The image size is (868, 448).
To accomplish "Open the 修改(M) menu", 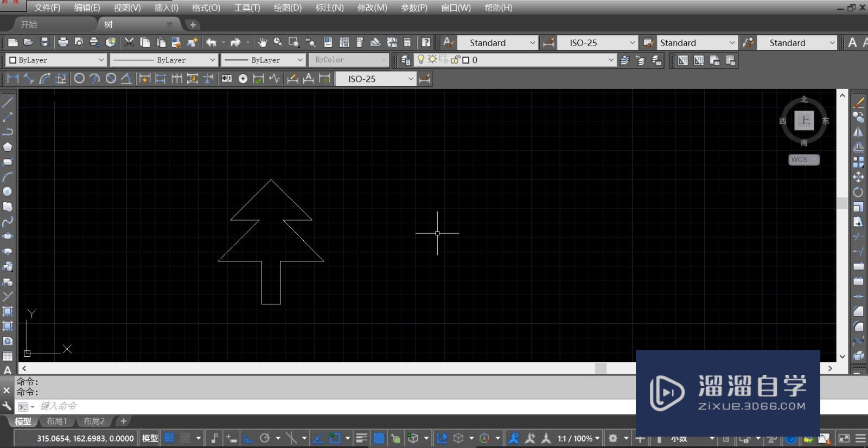I will (372, 8).
